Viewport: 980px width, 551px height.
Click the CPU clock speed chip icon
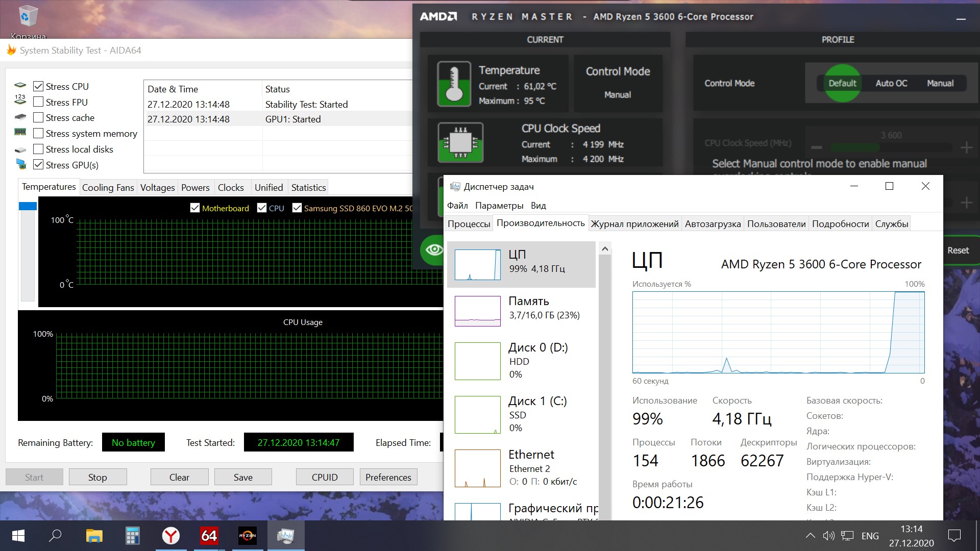pyautogui.click(x=460, y=143)
